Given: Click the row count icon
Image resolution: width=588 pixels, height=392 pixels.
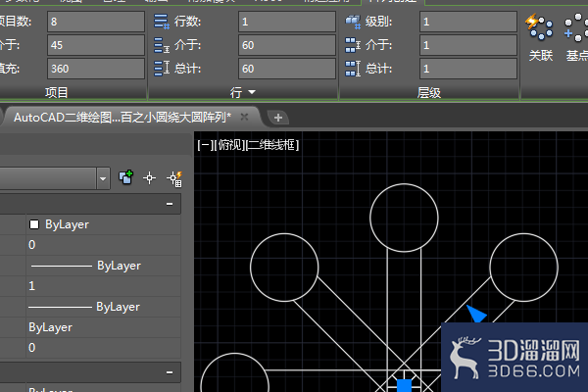Looking at the screenshot, I should point(162,22).
